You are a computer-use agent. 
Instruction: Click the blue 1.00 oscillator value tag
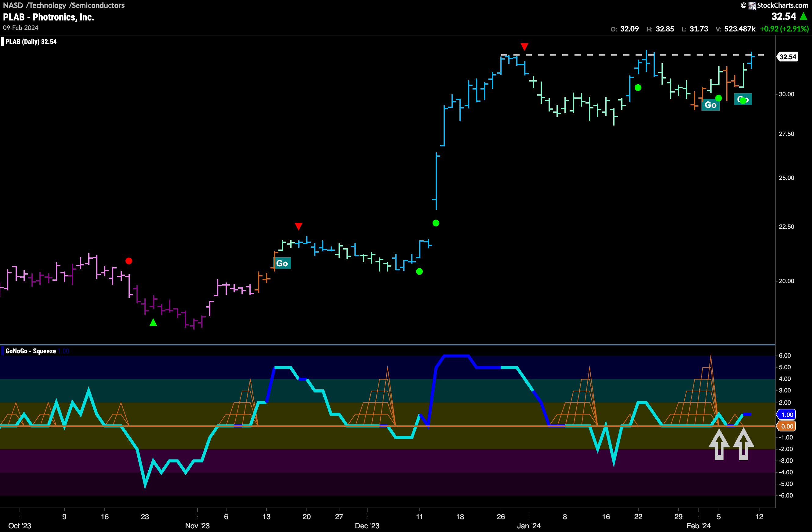click(786, 415)
